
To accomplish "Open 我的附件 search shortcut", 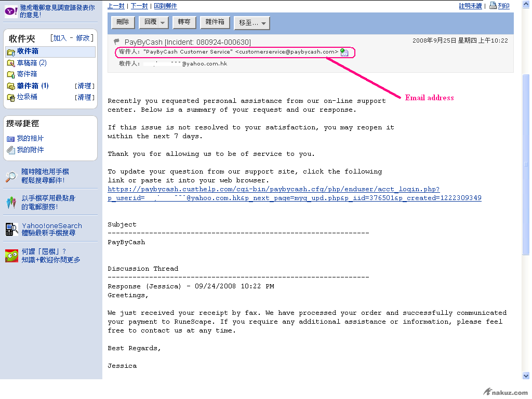I will click(x=30, y=150).
